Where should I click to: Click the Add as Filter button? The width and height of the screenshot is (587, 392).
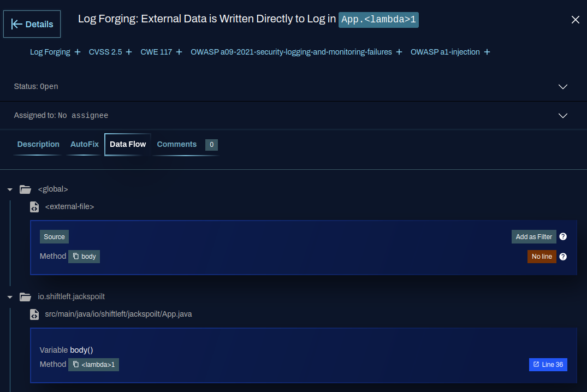533,236
